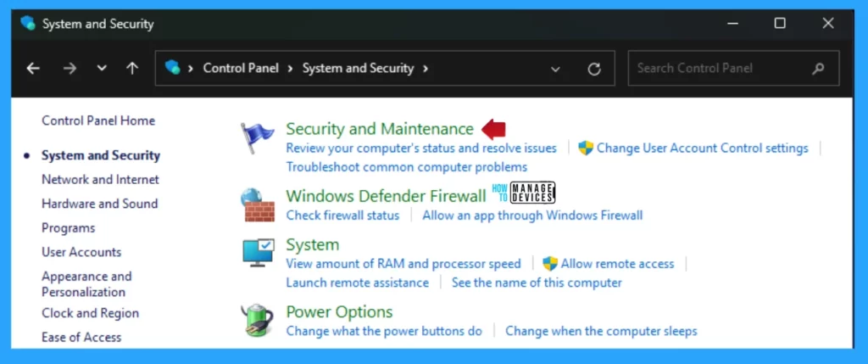The height and width of the screenshot is (364, 868).
Task: Open Troubleshoot common computer problems
Action: point(406,167)
